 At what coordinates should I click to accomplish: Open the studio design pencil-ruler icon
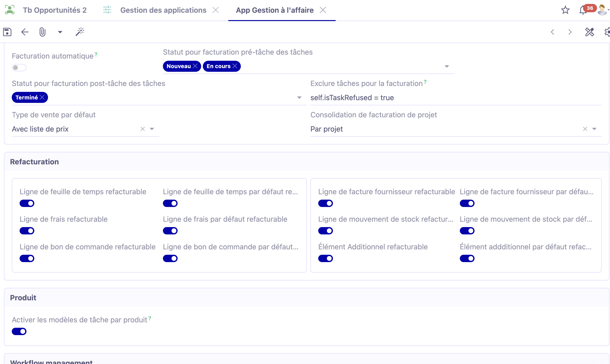pos(589,32)
